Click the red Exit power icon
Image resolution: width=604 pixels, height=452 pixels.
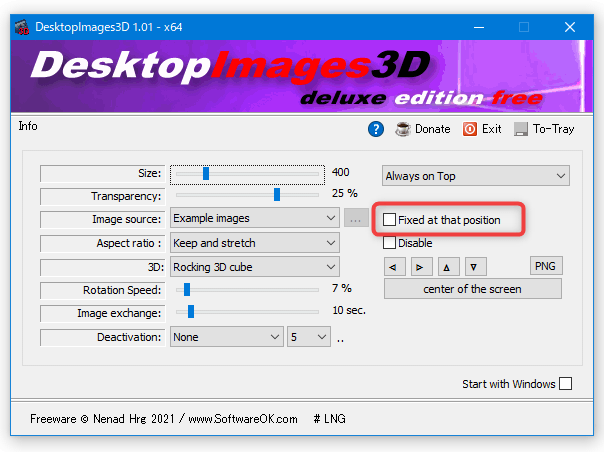(x=470, y=129)
